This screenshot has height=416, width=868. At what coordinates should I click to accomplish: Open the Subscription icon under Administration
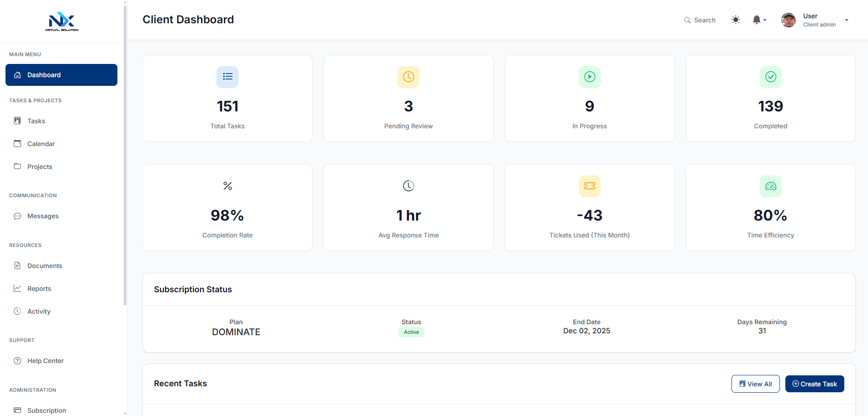(x=17, y=410)
